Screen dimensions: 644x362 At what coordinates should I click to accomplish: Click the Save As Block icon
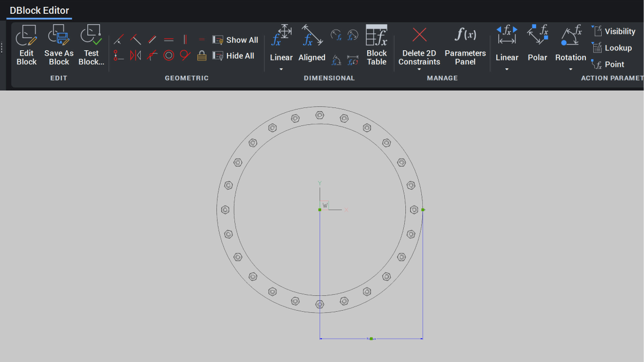pyautogui.click(x=59, y=35)
